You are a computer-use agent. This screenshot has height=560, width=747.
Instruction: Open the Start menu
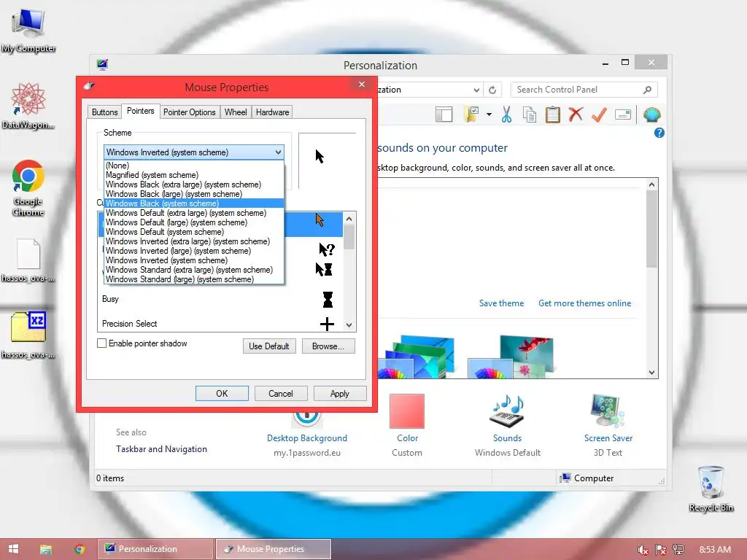coord(13,549)
